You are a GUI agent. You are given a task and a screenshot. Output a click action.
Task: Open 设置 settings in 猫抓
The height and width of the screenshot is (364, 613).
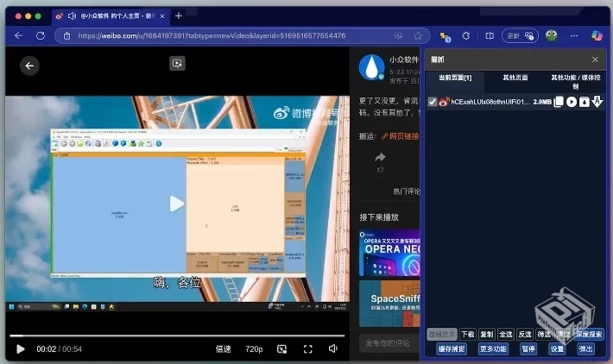557,348
